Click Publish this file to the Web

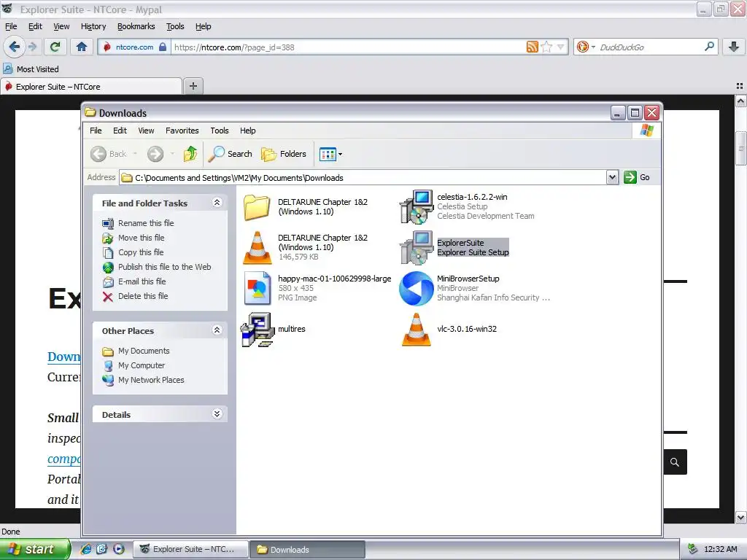coord(164,267)
